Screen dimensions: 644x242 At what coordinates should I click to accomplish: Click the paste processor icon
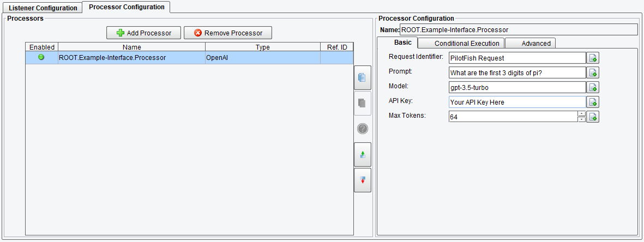pyautogui.click(x=362, y=103)
